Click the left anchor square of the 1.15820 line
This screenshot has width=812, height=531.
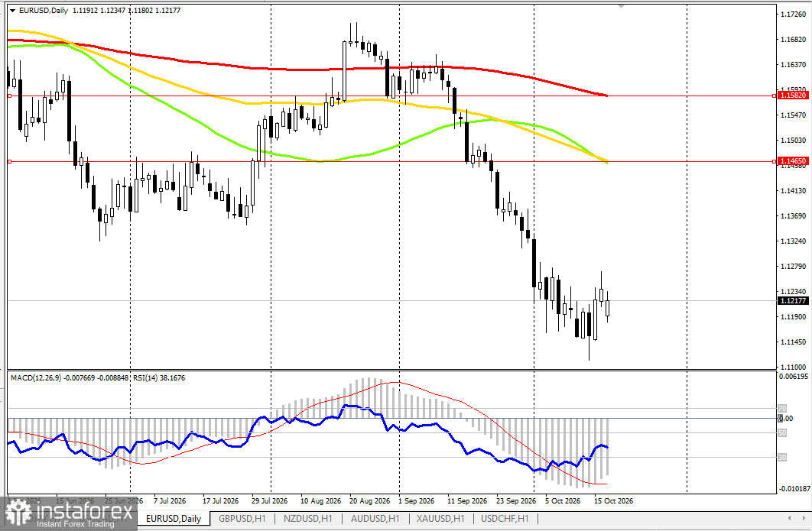(x=9, y=96)
